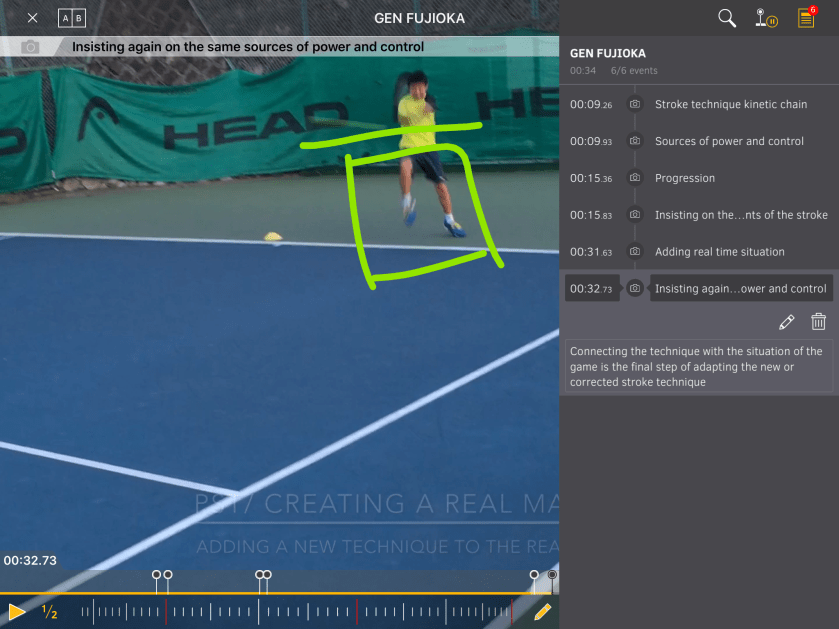Select the first marker on the timeline
839x629 pixels.
[x=156, y=576]
